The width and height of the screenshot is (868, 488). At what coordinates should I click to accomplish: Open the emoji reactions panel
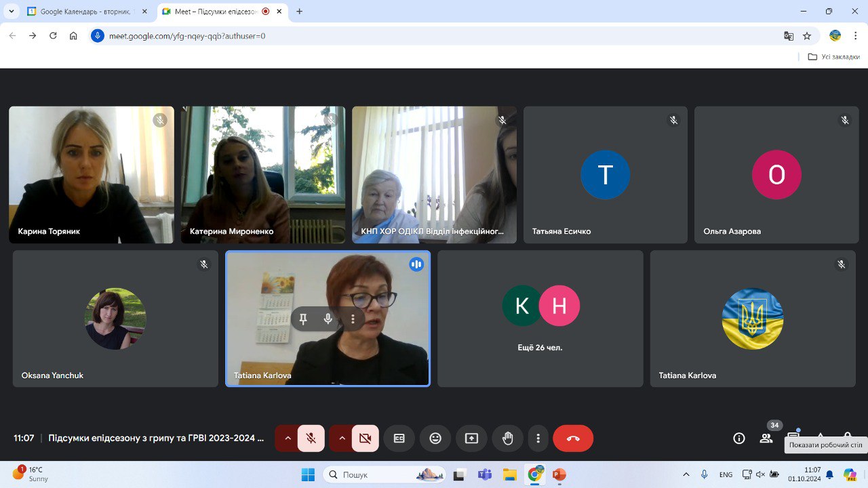pos(435,439)
